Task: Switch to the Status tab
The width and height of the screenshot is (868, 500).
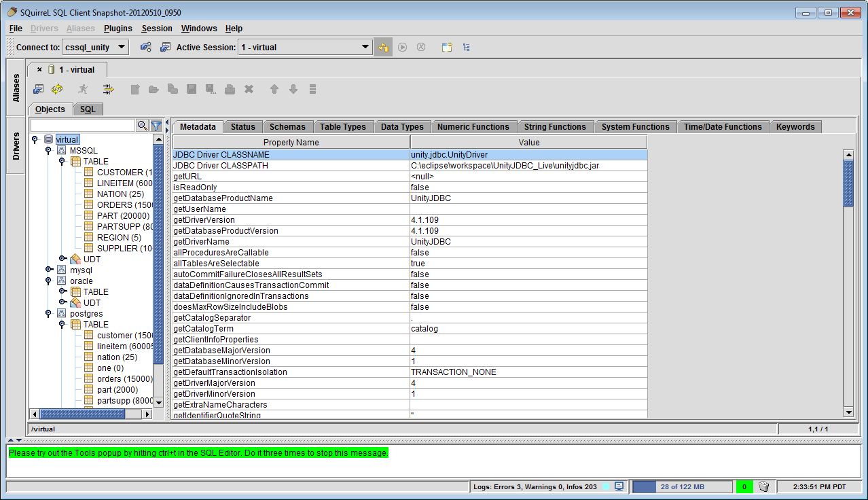Action: click(x=242, y=127)
